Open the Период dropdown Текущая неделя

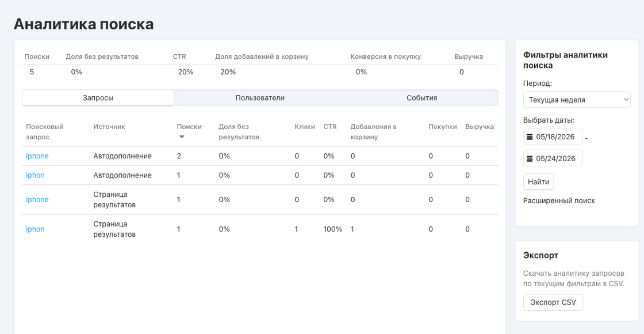(x=577, y=100)
